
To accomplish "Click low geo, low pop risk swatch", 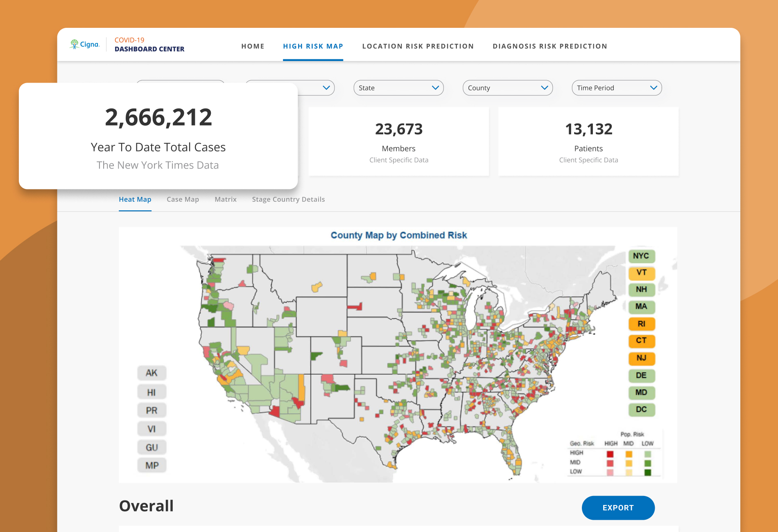I will [647, 473].
